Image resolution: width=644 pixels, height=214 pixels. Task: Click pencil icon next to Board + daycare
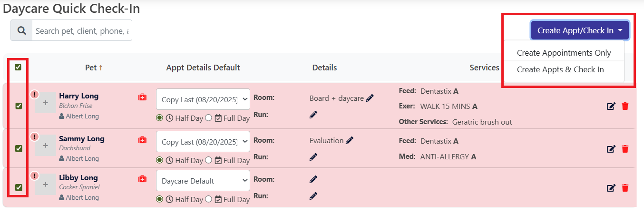coord(370,98)
